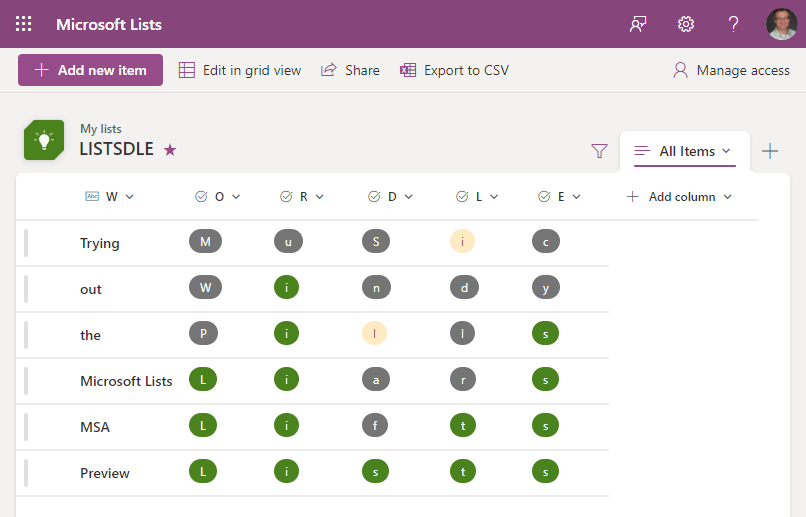
Task: Click gray y pill in 'out' row
Action: [x=546, y=287]
